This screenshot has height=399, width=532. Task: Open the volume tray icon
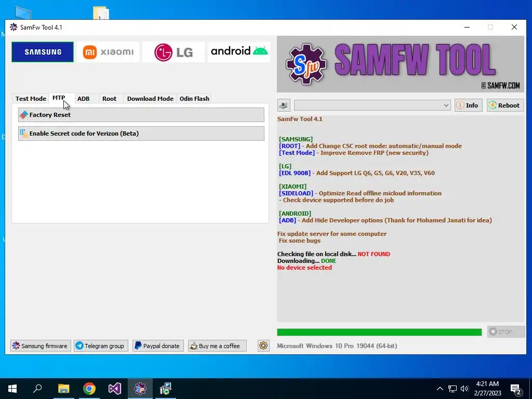tap(464, 389)
